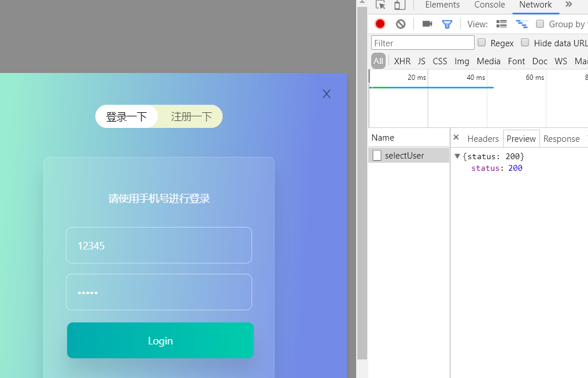Capture screenshots camera icon

427,24
